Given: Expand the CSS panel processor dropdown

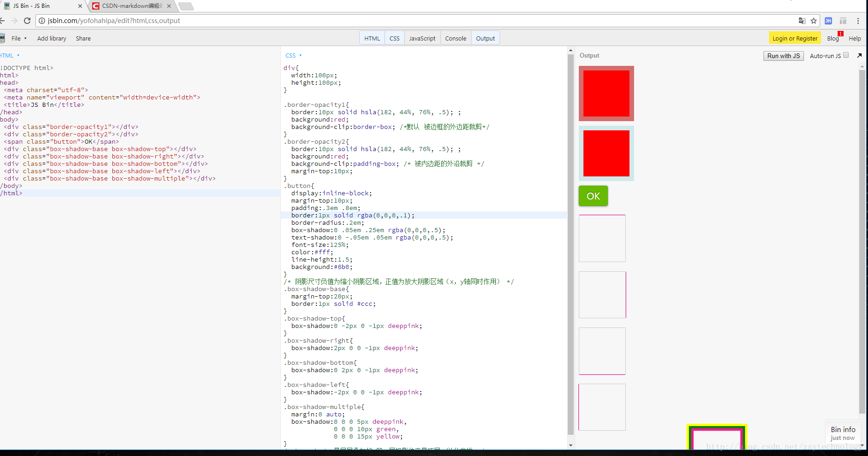Looking at the screenshot, I should [293, 55].
